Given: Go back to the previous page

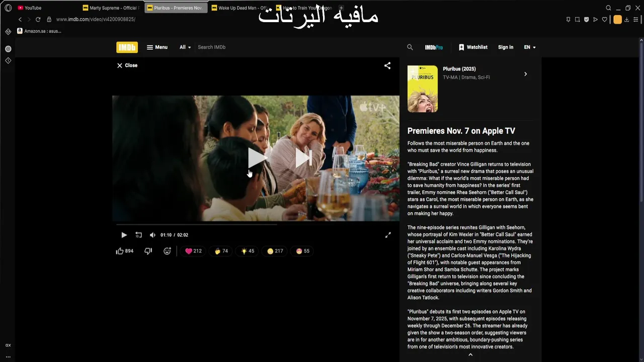Looking at the screenshot, I should coord(20,19).
